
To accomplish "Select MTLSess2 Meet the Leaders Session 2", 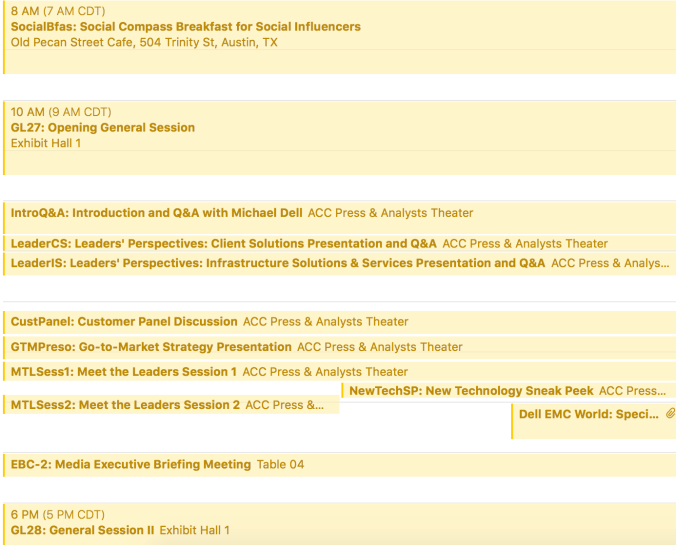I will (x=126, y=405).
